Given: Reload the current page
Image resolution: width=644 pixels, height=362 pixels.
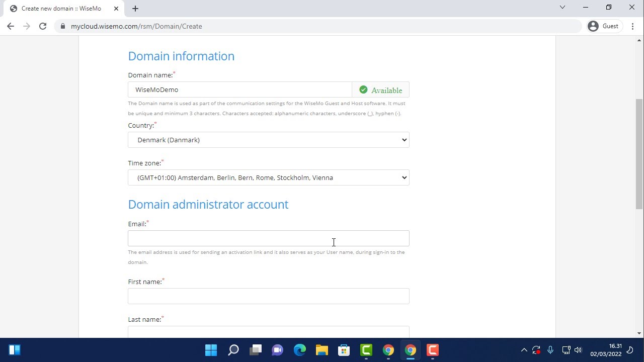Looking at the screenshot, I should (43, 26).
